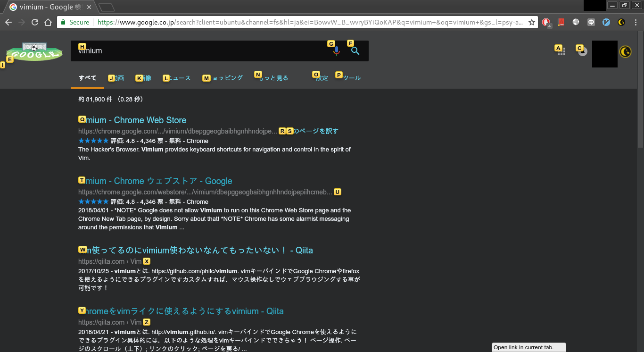Click the moon extension icon in toolbar

[621, 22]
